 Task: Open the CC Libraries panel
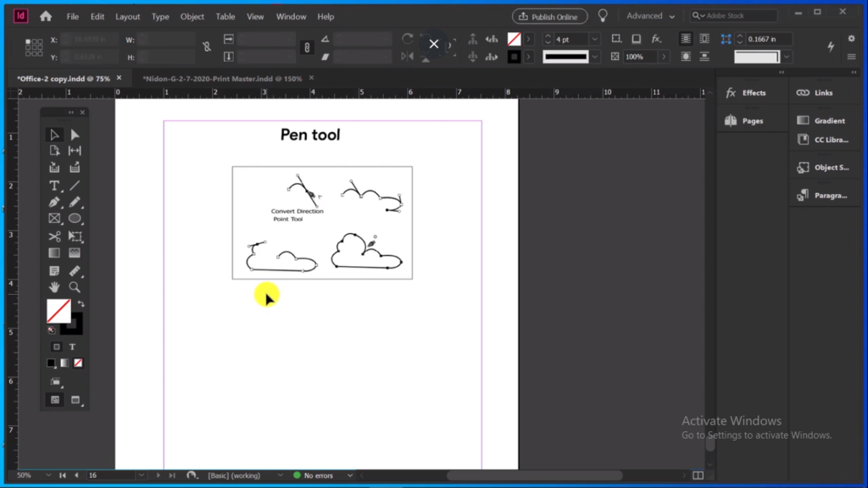point(822,140)
